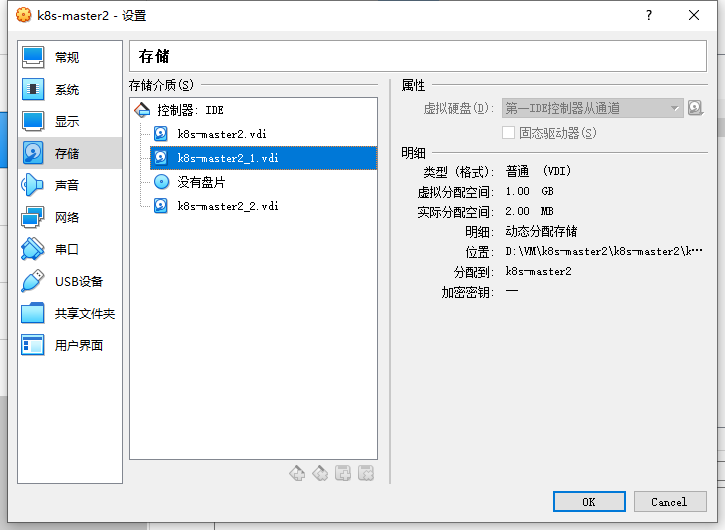The image size is (725, 530).
Task: Open the 串口 serial port icon
Action: 33,249
